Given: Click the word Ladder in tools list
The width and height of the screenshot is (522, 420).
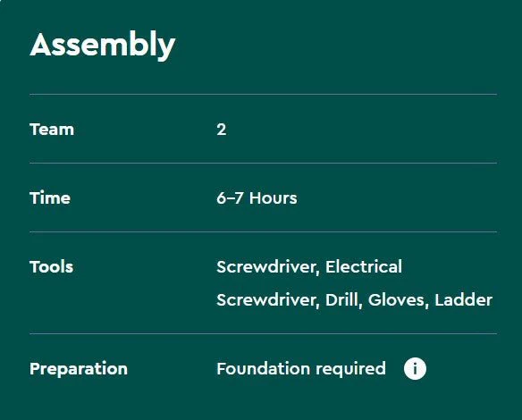Looking at the screenshot, I should click(464, 300).
